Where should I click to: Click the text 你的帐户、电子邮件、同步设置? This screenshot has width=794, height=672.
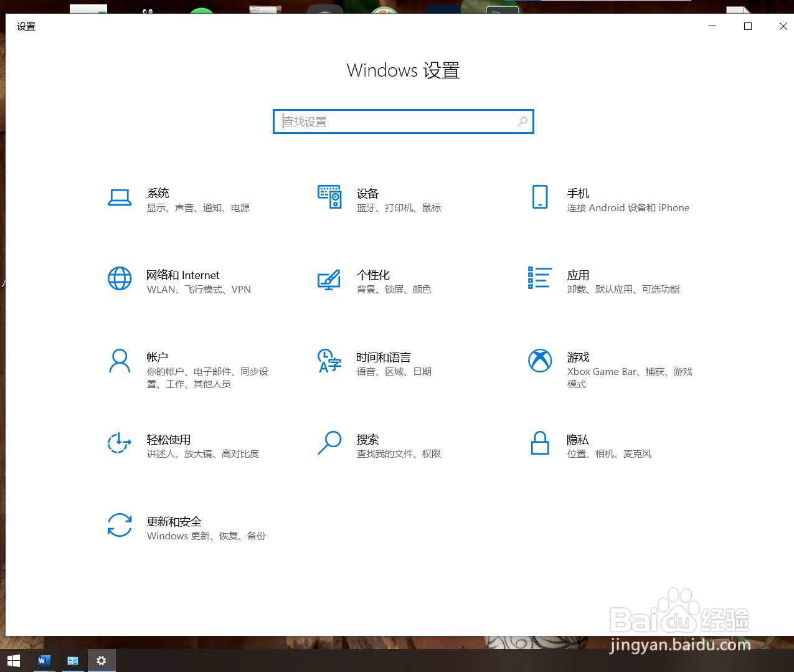(x=207, y=378)
